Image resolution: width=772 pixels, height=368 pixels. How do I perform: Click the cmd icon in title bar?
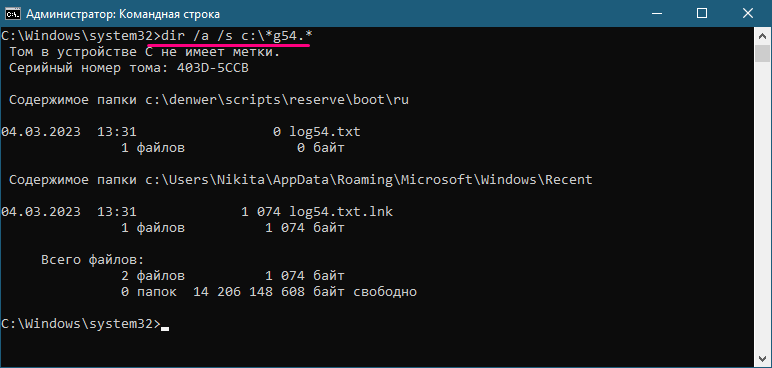point(12,14)
